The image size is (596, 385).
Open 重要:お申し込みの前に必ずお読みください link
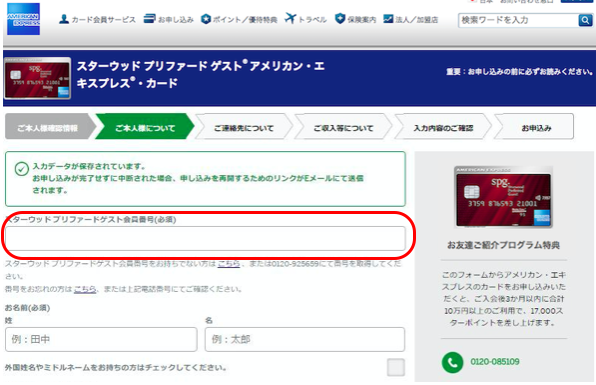[520, 72]
